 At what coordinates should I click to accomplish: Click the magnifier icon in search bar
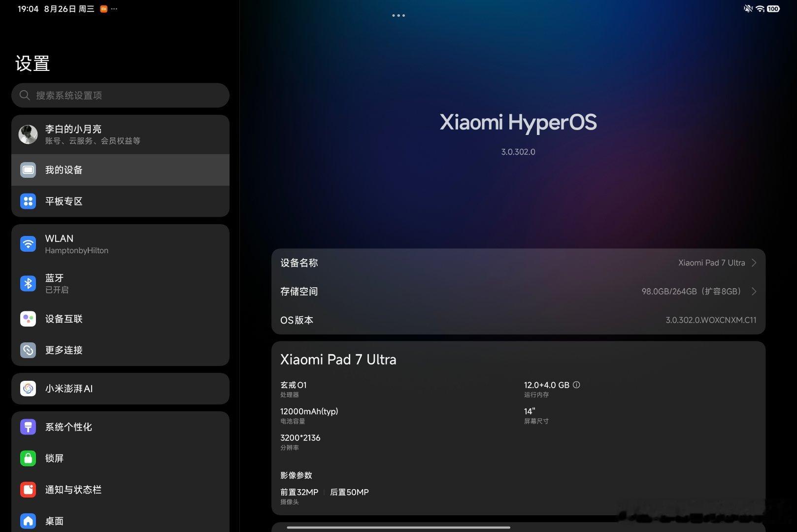tap(25, 95)
